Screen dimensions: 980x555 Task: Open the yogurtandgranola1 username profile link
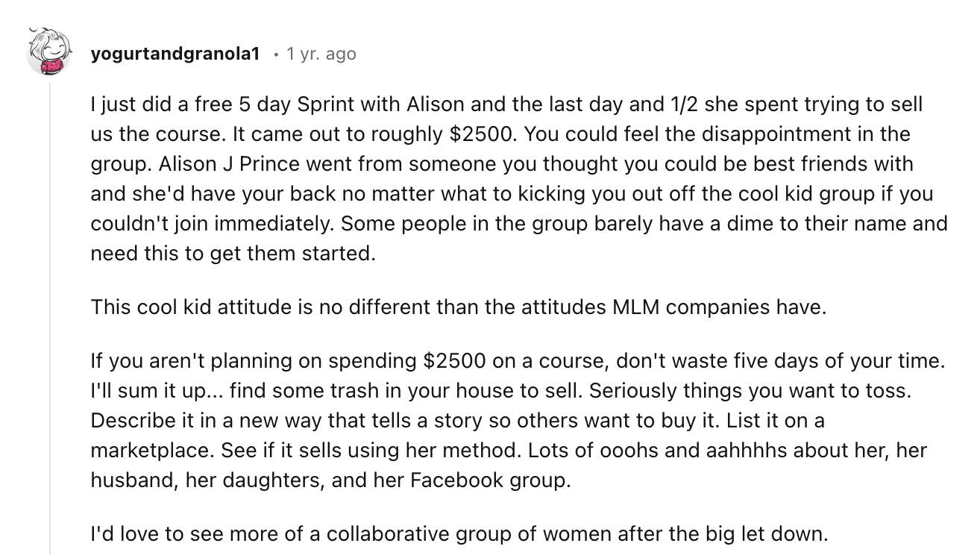click(175, 54)
